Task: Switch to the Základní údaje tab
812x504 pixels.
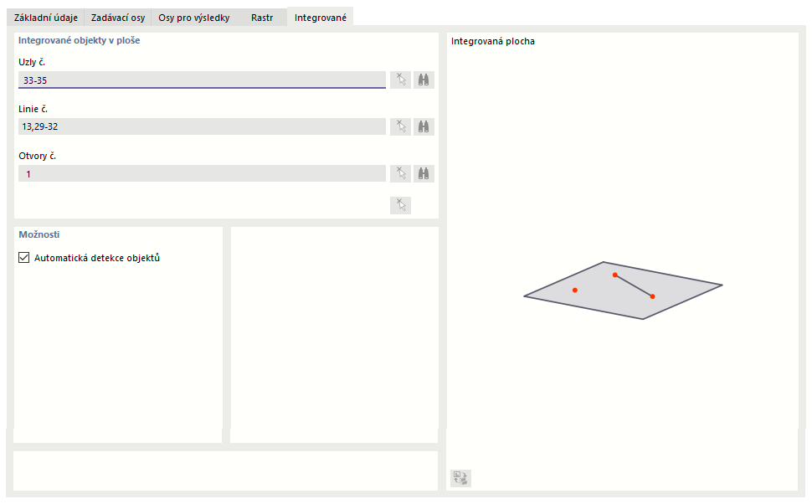Action: click(x=46, y=17)
